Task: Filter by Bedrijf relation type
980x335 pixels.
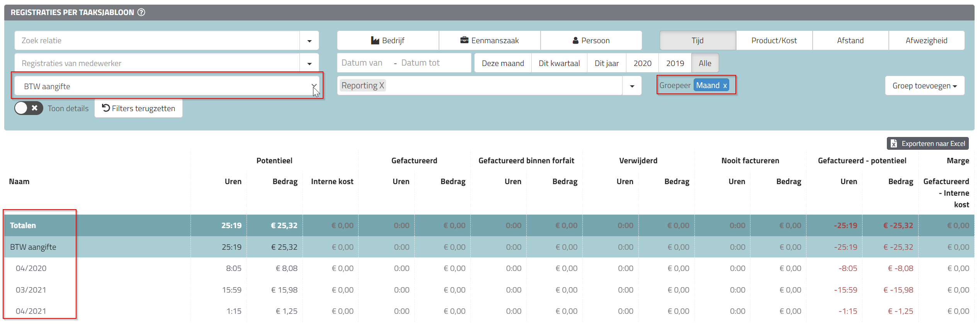Action: 388,41
